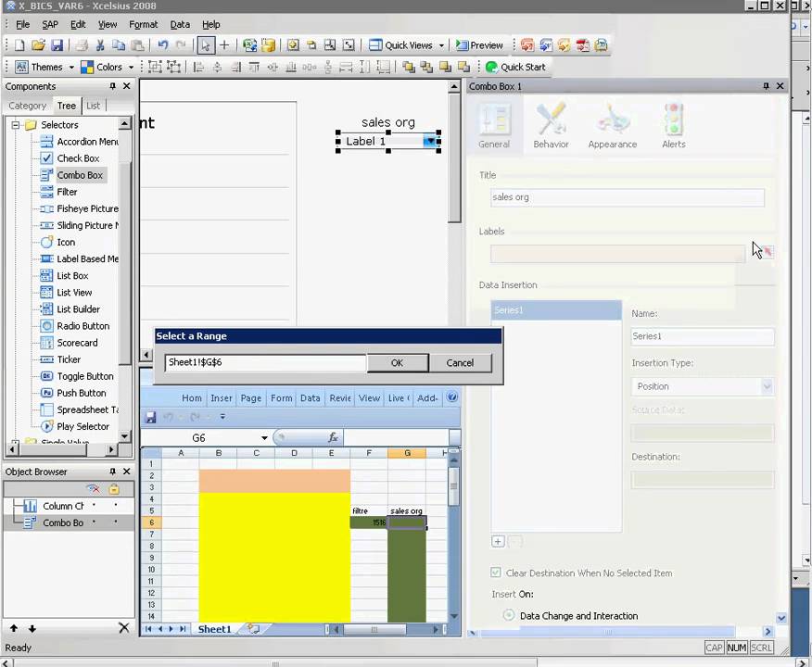This screenshot has height=667, width=812.
Task: Open the Excel name box dropdown
Action: (x=264, y=438)
